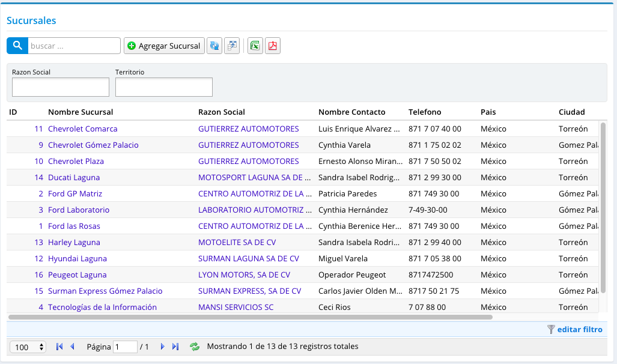This screenshot has width=617, height=364.
Task: Sort by Nombre Sucursal column header
Action: pyautogui.click(x=81, y=112)
